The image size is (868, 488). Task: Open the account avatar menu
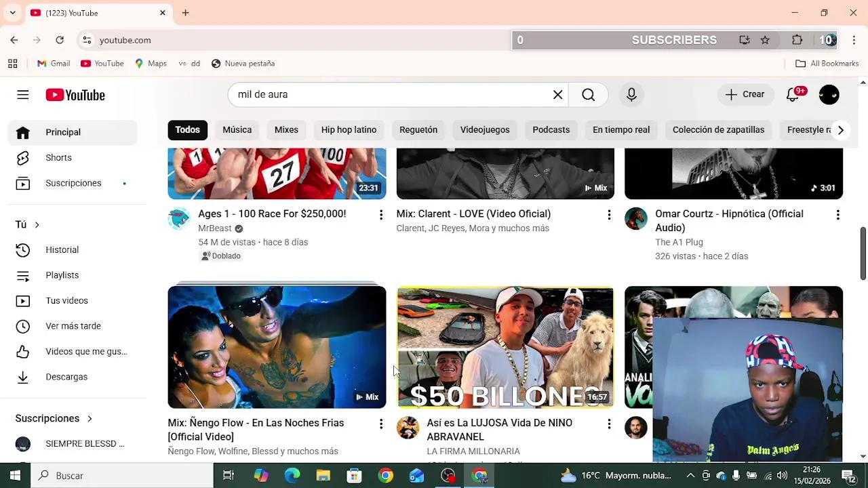pyautogui.click(x=829, y=95)
